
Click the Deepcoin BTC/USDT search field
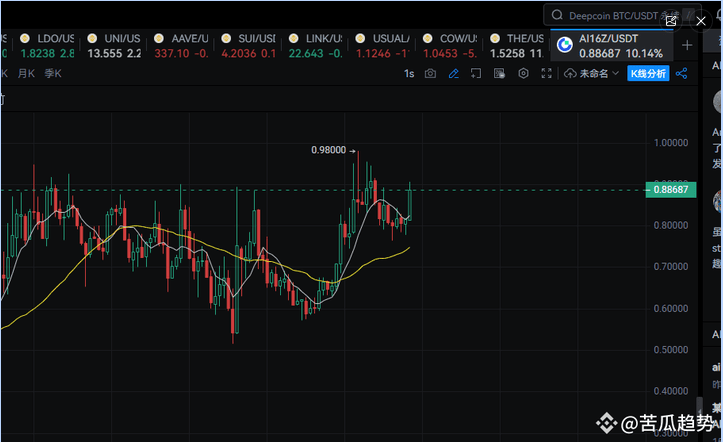(x=615, y=15)
